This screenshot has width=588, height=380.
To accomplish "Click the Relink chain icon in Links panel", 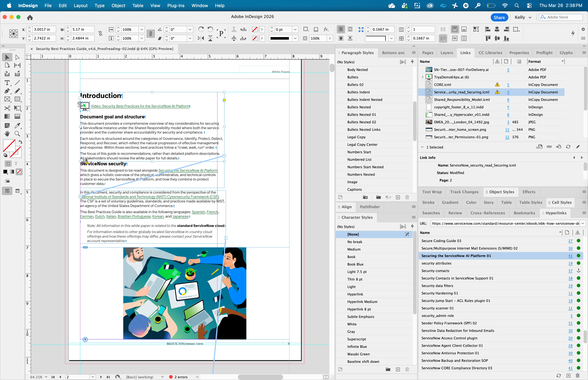I will click(549, 147).
